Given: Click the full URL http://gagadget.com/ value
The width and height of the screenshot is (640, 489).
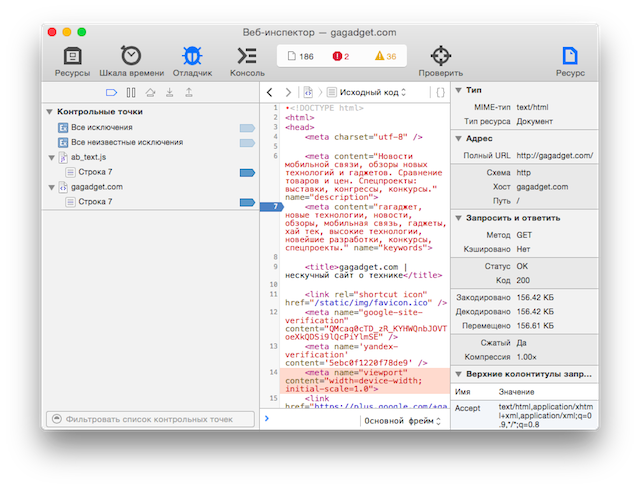Looking at the screenshot, I should (555, 156).
